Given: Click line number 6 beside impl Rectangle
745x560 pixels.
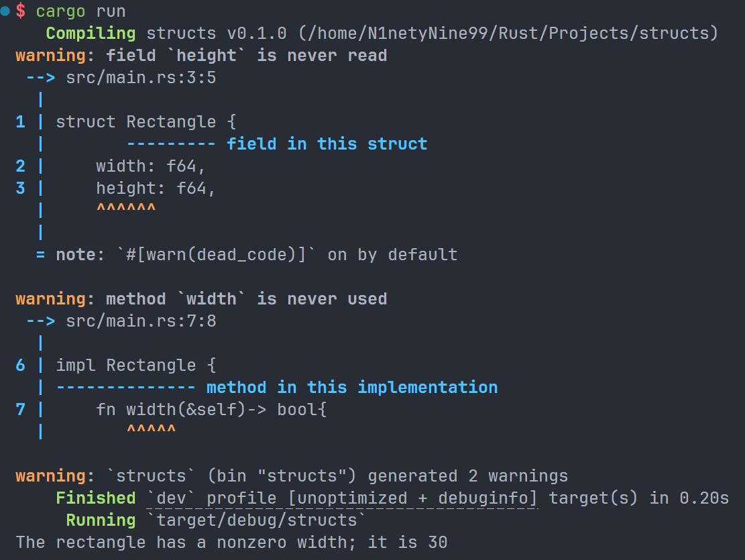Looking at the screenshot, I should (x=20, y=366).
